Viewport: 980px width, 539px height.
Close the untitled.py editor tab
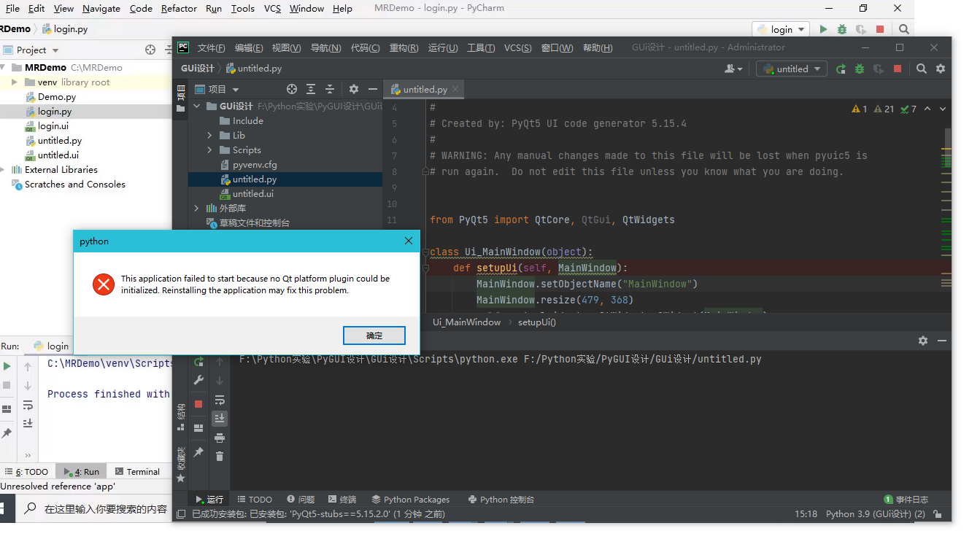(457, 89)
